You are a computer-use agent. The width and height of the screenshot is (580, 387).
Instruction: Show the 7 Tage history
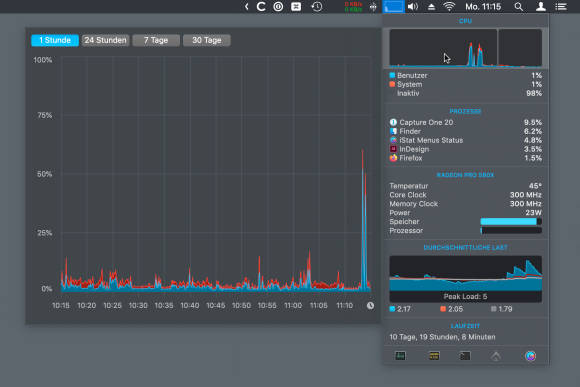(156, 40)
